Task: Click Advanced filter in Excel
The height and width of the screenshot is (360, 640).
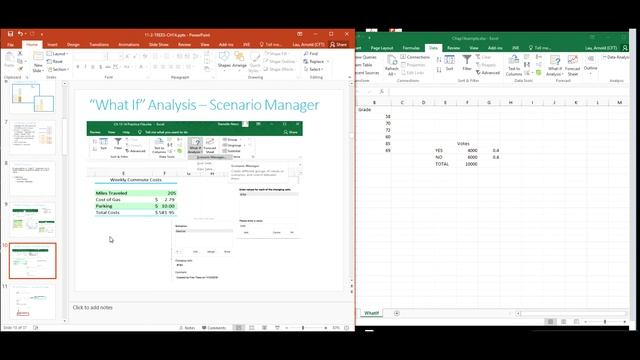Action: click(488, 73)
